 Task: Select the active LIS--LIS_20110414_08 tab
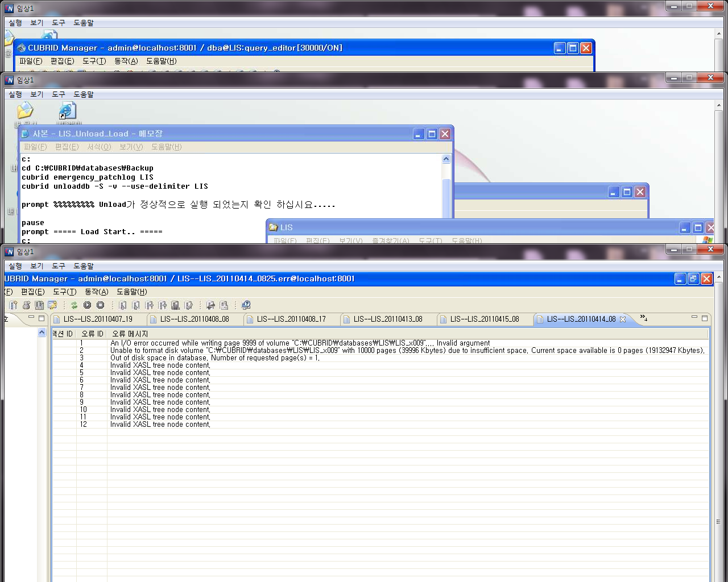(581, 319)
